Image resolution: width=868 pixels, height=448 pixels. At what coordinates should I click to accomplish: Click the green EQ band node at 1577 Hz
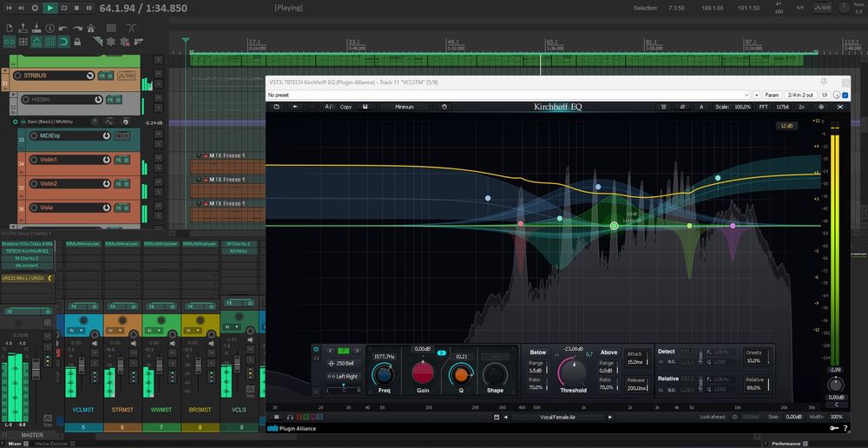(614, 226)
